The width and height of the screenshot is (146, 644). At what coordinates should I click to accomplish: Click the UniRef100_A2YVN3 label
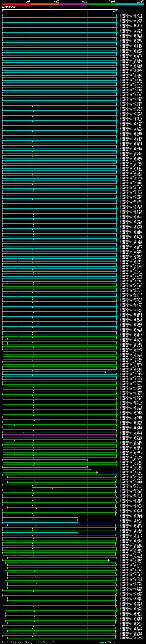click(x=131, y=417)
